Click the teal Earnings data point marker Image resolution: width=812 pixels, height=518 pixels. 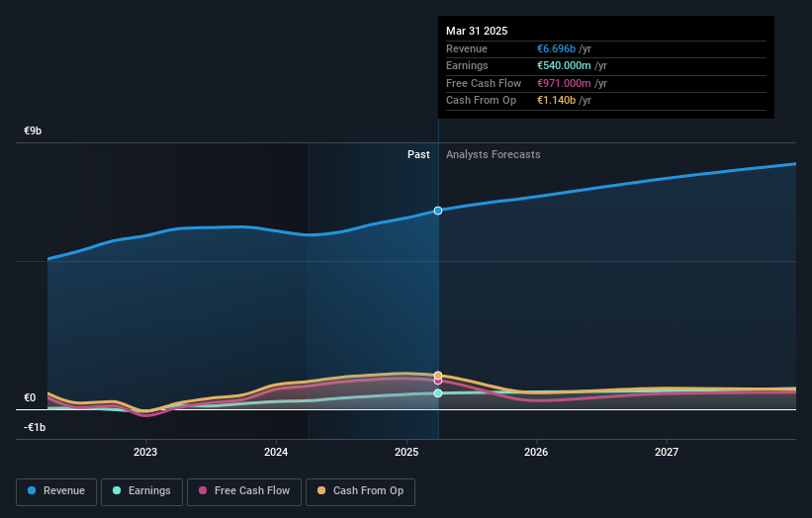(438, 393)
